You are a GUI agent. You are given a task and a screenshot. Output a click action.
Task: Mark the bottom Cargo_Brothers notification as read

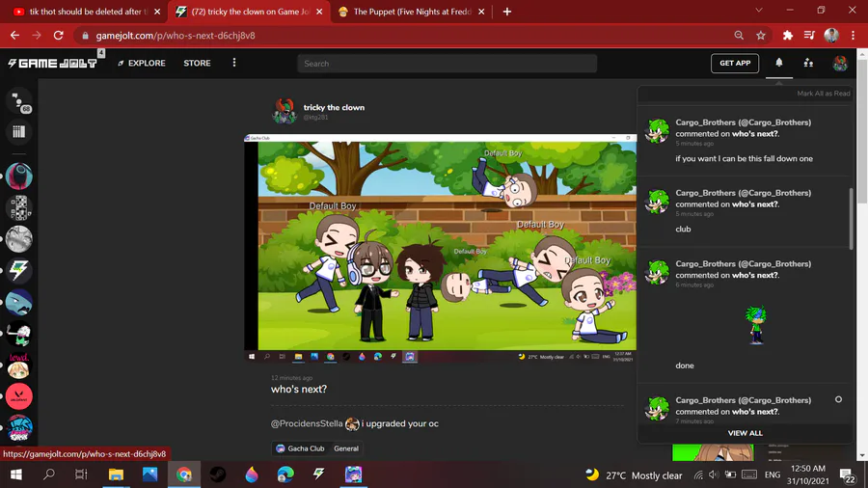pos(838,399)
